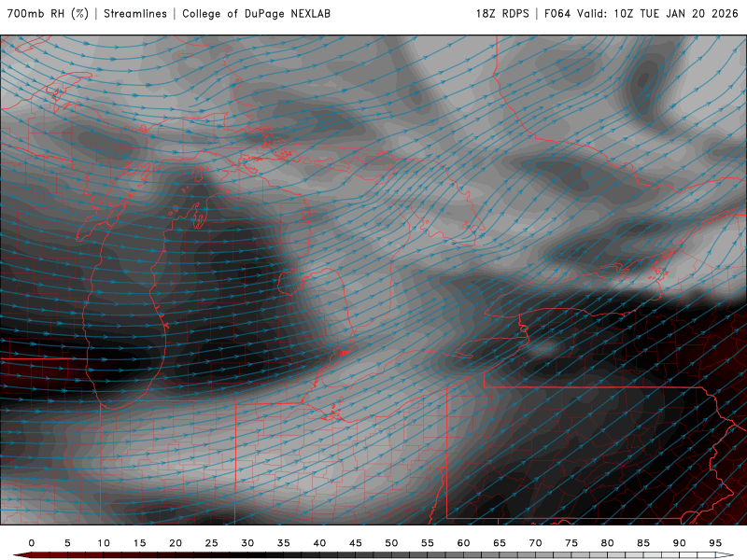The image size is (747, 560).
Task: Click the colorbar label '50'
Action: (391, 543)
